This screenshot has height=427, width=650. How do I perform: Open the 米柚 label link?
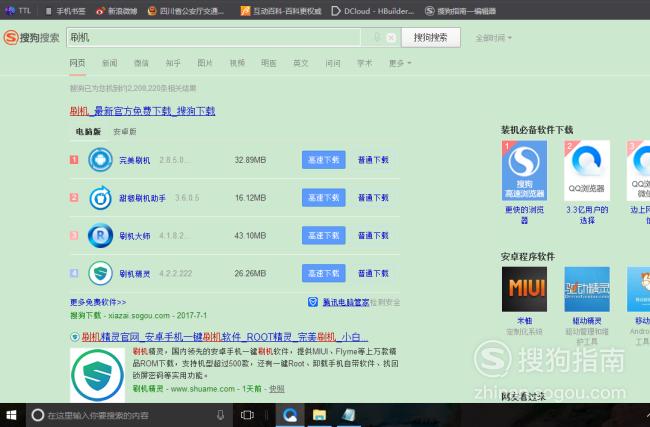click(x=524, y=320)
